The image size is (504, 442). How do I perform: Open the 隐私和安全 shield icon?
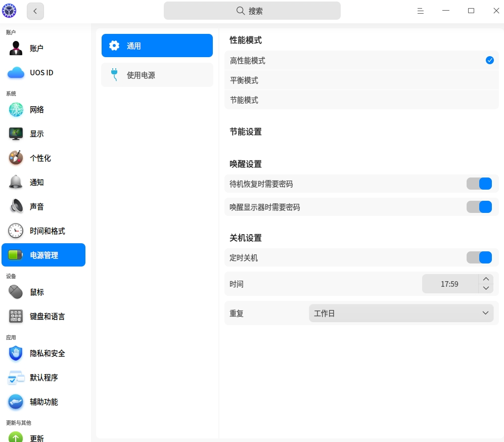(16, 353)
